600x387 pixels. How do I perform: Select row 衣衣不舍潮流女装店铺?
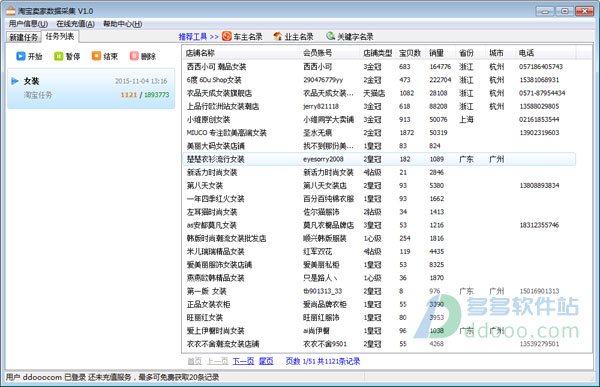point(379,344)
